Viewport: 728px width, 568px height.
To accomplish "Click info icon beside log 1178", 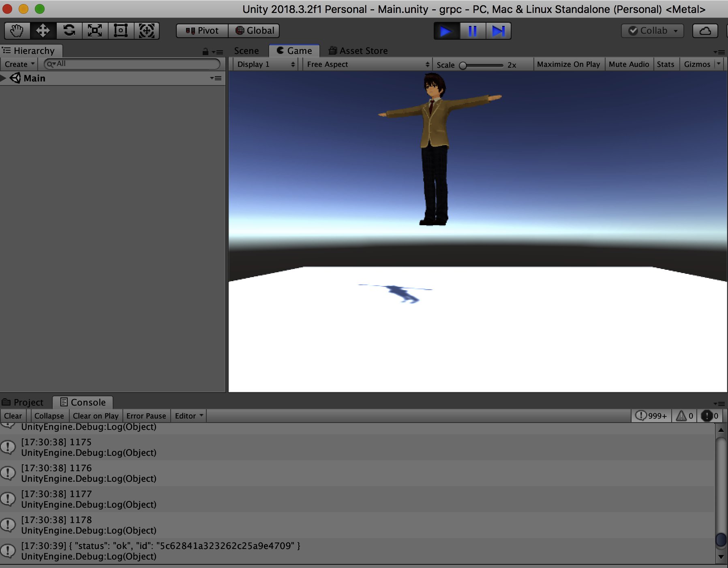I will tap(8, 525).
